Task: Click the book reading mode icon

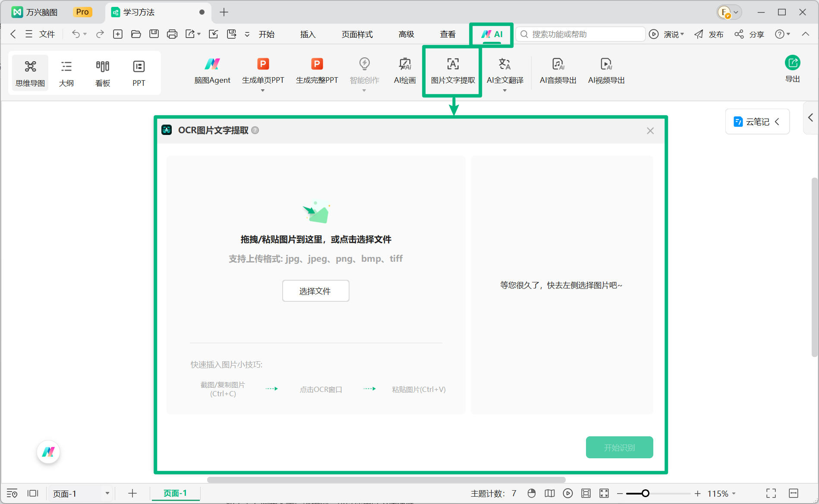Action: (550, 493)
